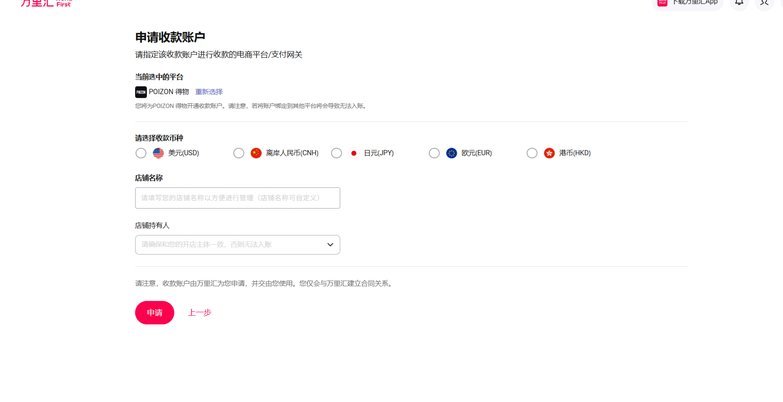Open the 店铺持有人 dropdown
Screen dimensions: 783x402
pos(238,245)
